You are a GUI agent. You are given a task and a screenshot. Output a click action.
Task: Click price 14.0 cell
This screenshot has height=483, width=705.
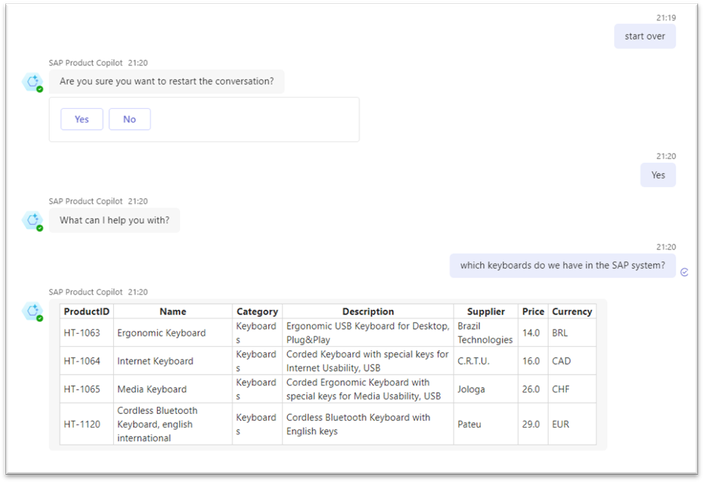(533, 333)
